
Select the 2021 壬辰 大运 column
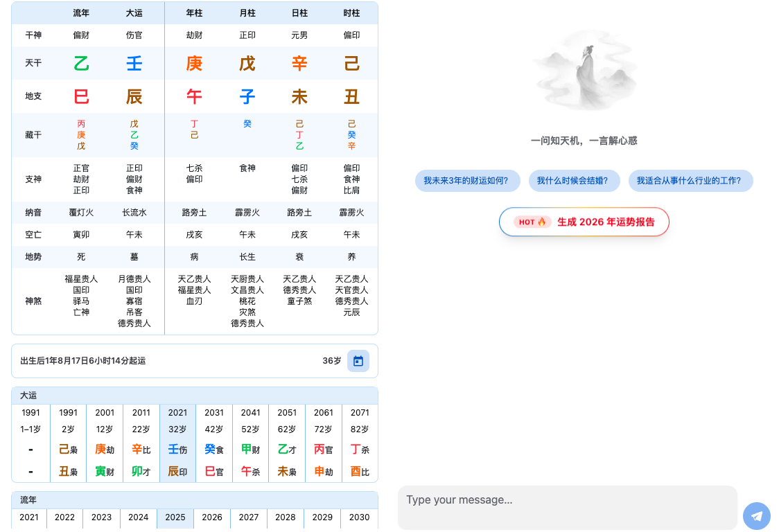pos(177,443)
